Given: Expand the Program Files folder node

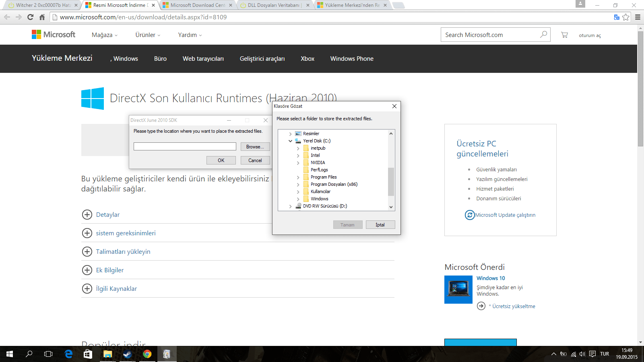Looking at the screenshot, I should point(298,177).
